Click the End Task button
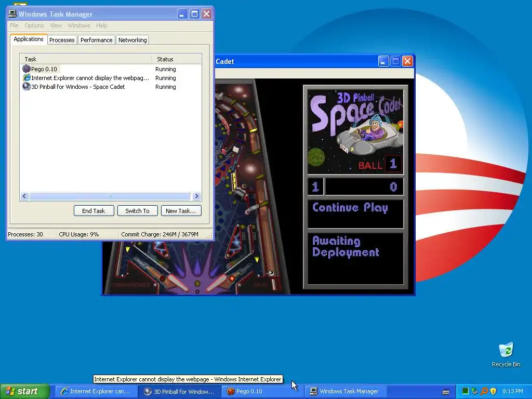532x399 pixels. 94,211
